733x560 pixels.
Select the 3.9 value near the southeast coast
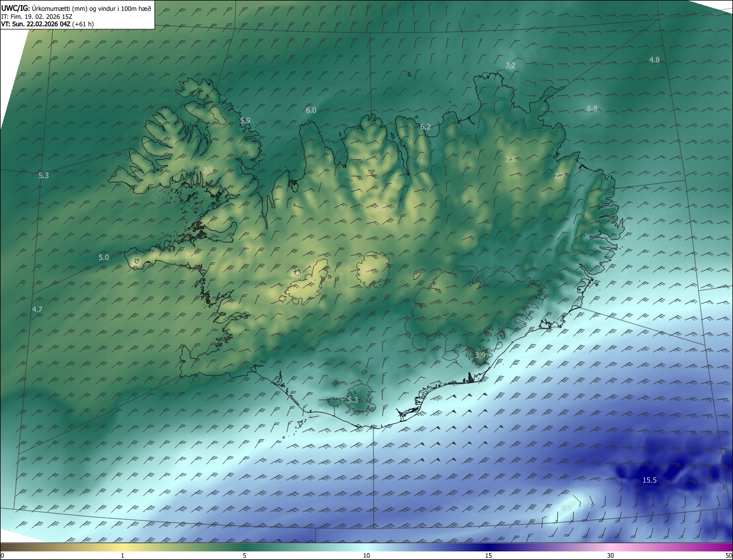(x=480, y=355)
